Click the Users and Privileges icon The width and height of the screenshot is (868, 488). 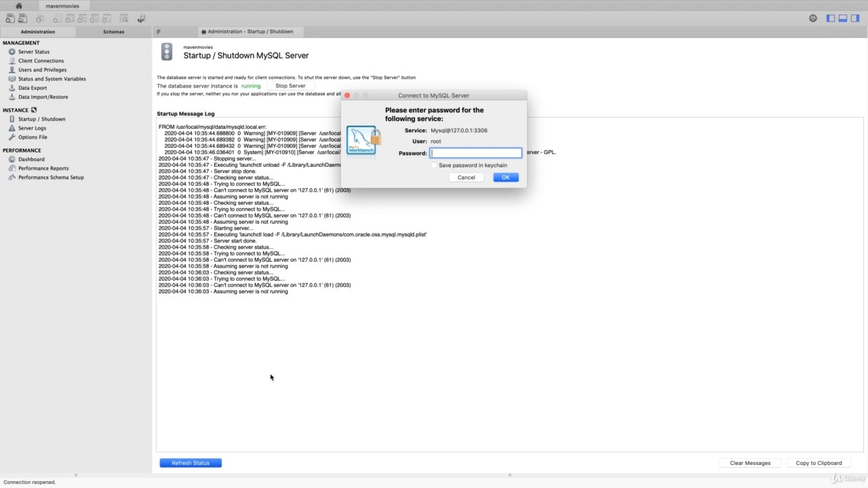tap(12, 70)
